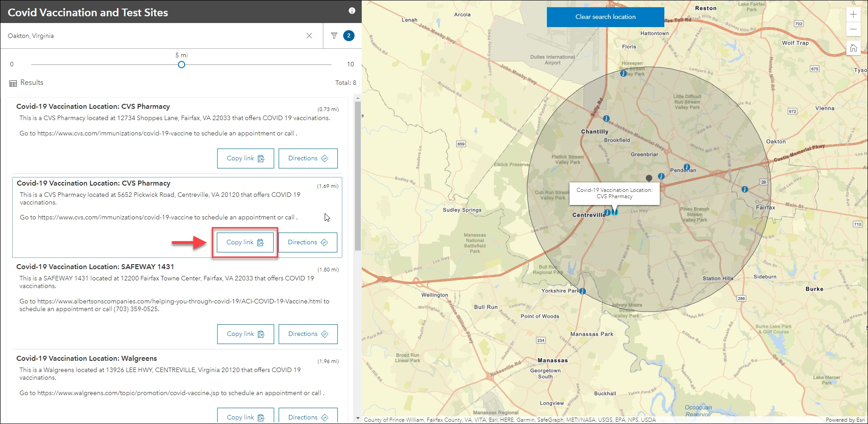Screen dimensions: 868x424
Task: Copy link for the Centreville CVS Pharmacy result
Action: pyautogui.click(x=244, y=242)
